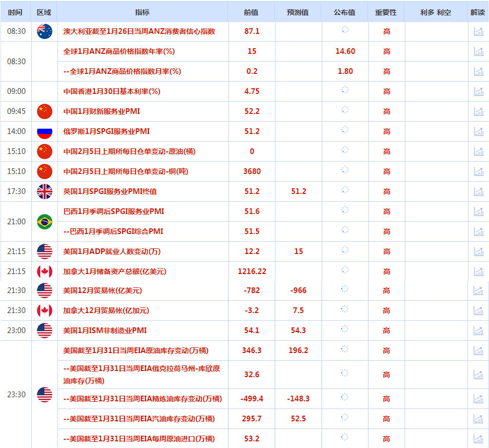
Task: Open chart icon for EIA精炼油库存变动 row
Action: (x=478, y=399)
